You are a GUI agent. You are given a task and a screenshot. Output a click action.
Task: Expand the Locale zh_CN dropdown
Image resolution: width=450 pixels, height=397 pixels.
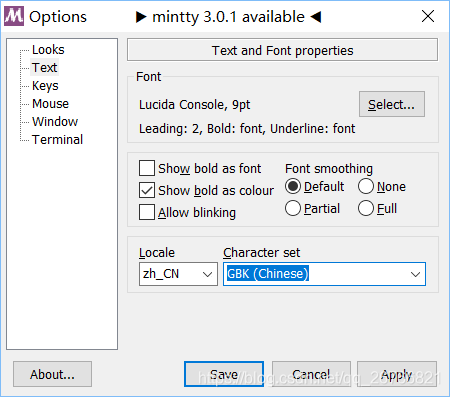click(x=178, y=274)
